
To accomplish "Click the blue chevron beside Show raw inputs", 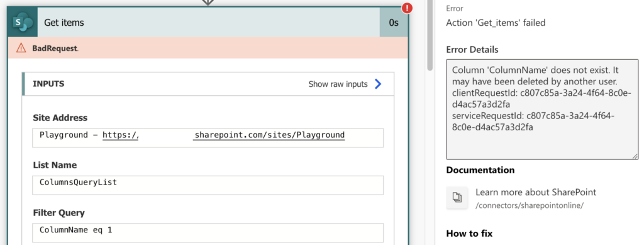I will pos(378,84).
